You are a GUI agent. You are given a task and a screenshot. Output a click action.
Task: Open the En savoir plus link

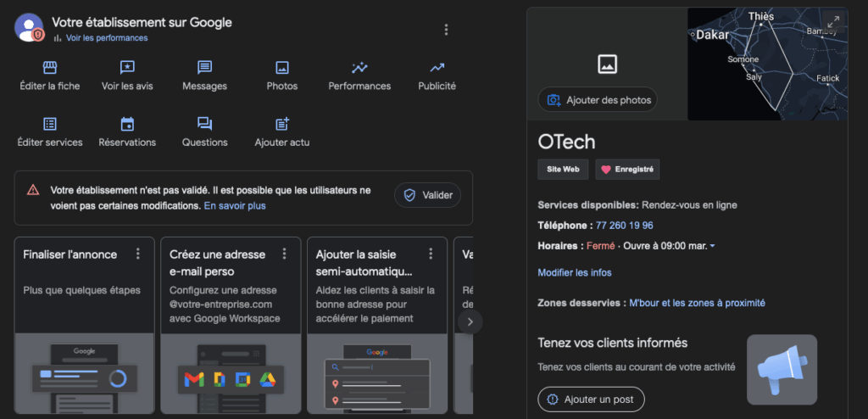pos(235,205)
